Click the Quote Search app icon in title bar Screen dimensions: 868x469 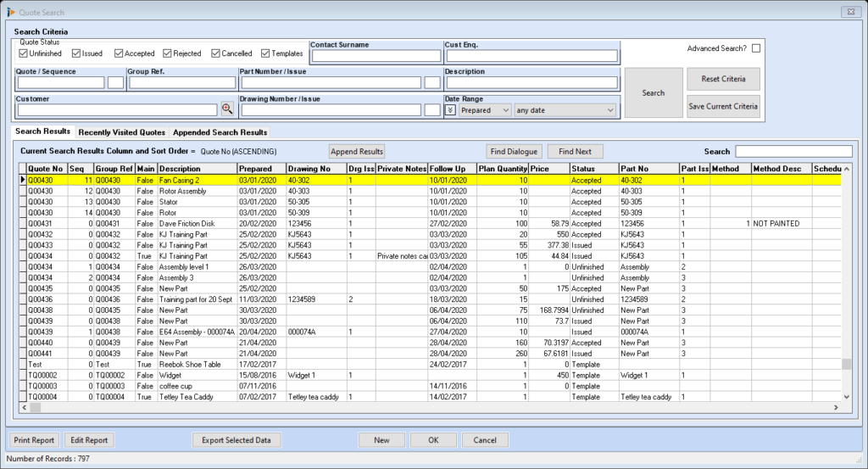point(9,12)
